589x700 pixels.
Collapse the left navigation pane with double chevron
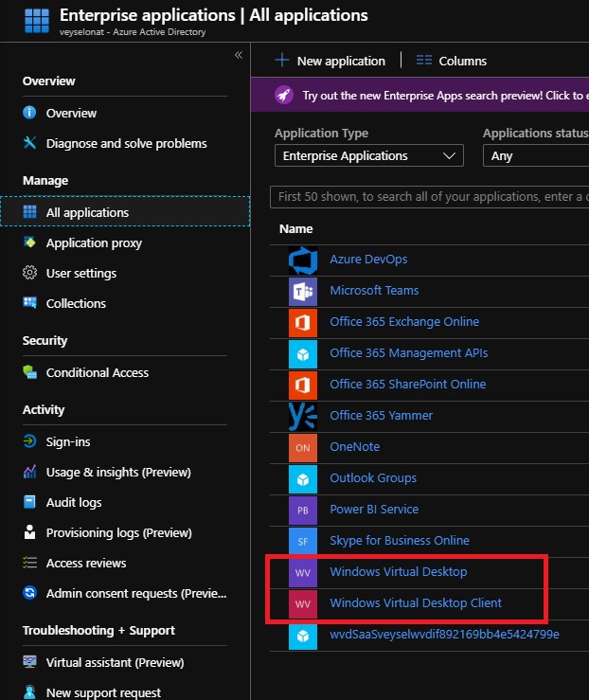tap(239, 55)
